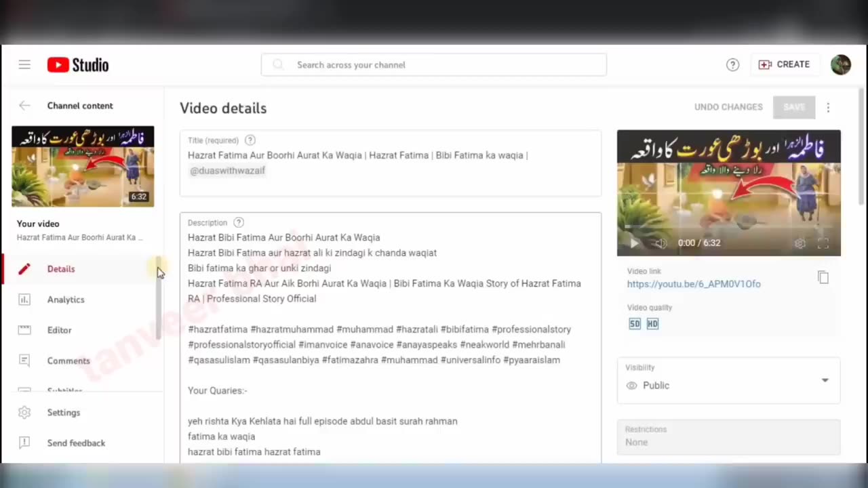The height and width of the screenshot is (488, 868).
Task: Click the Title help question icon
Action: [250, 140]
